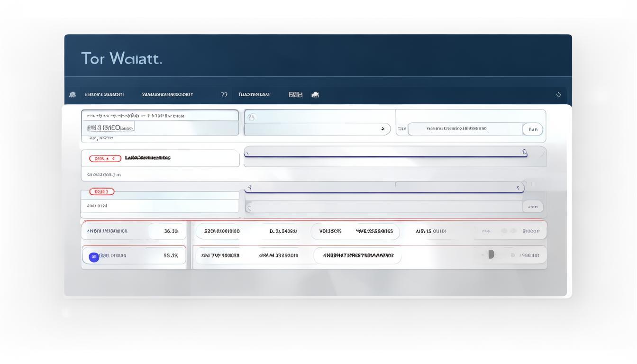The image size is (637, 364).
Task: Click the '55.35' value in the table
Action: tap(171, 255)
